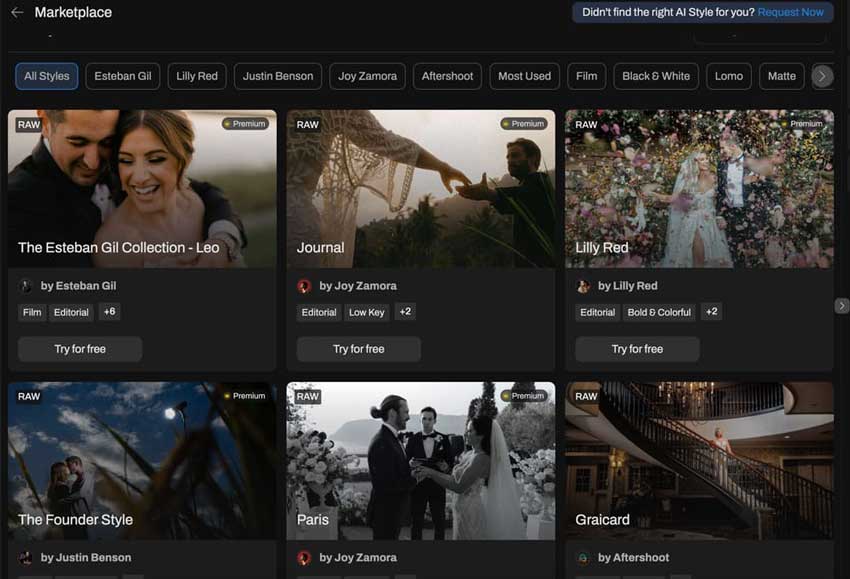Click the Premium badge on Journal card

525,124
